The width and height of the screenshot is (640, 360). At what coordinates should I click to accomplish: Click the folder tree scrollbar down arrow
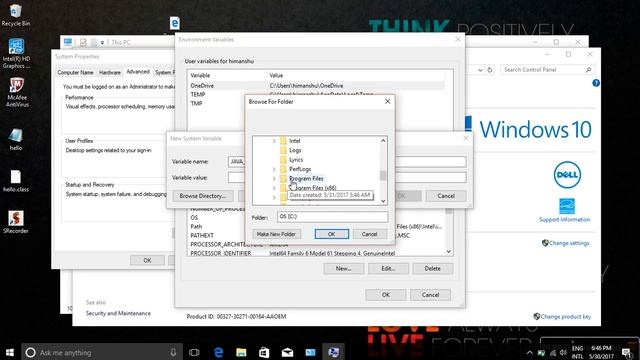click(x=383, y=201)
